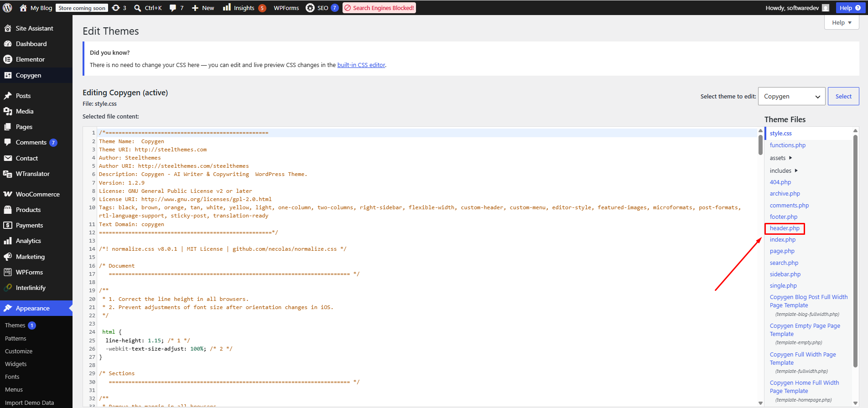The image size is (868, 408).
Task: Click the Pages sidebar icon
Action: 8,127
